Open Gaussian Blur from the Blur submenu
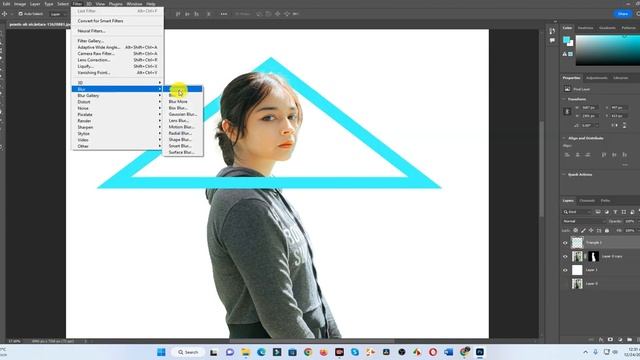 pyautogui.click(x=182, y=114)
